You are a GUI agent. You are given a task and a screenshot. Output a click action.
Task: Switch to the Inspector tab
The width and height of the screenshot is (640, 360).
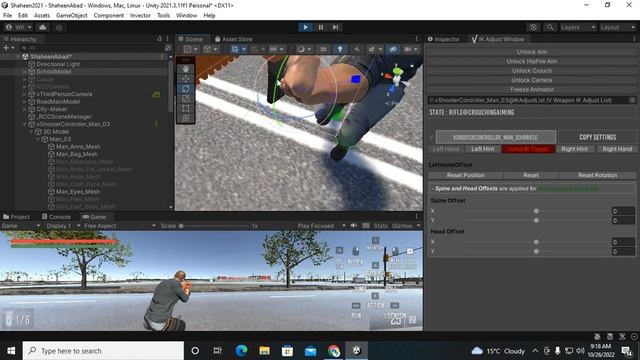(x=443, y=39)
